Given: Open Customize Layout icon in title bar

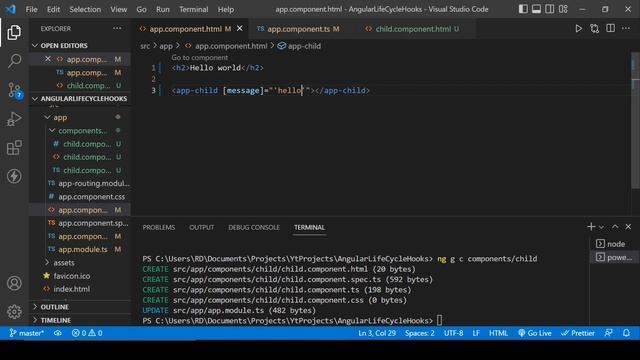Looking at the screenshot, I should pyautogui.click(x=563, y=9).
